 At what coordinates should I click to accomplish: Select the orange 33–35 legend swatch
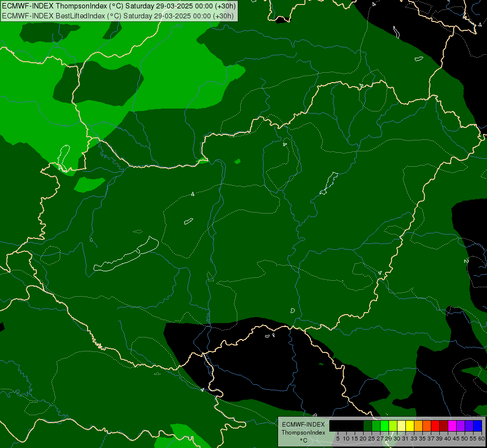tap(418, 426)
